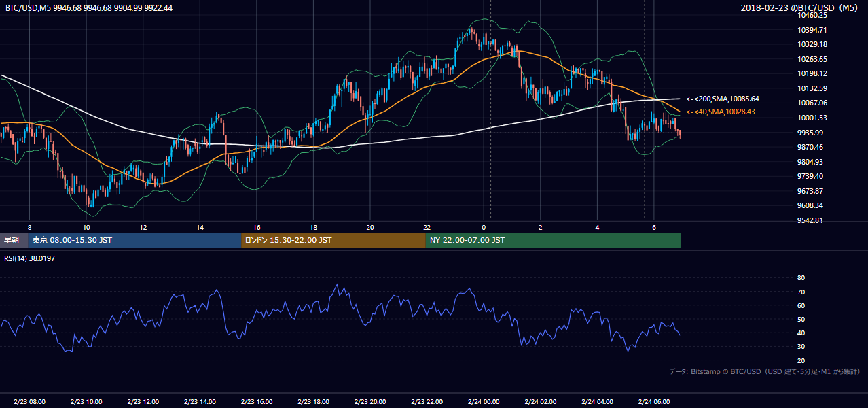868x408 pixels.
Task: Click price axis value 10001.53
Action: click(x=812, y=118)
